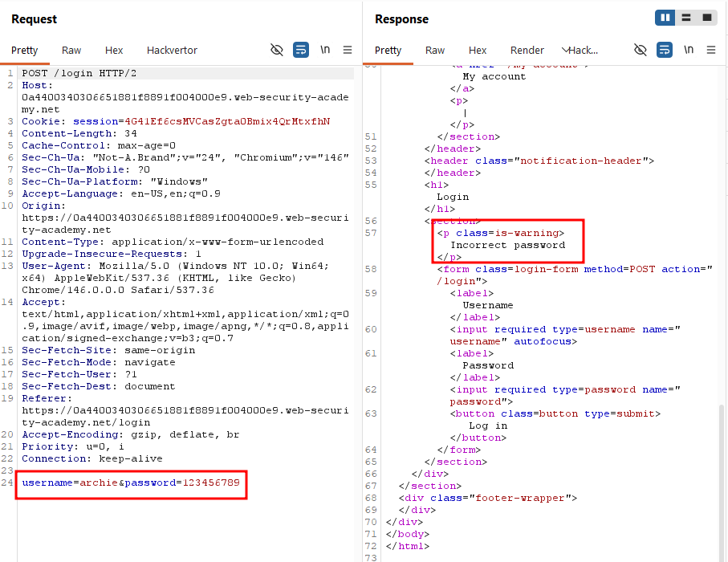Click the 'Request' panel heading
The width and height of the screenshot is (728, 562).
coord(34,19)
